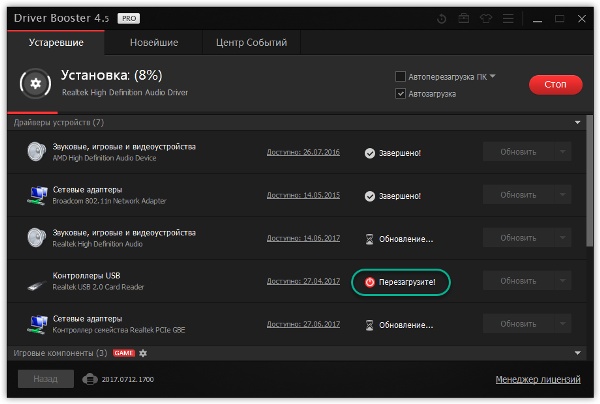Open update dropdown arrow for Realtek PCIe GBE

pos(563,324)
